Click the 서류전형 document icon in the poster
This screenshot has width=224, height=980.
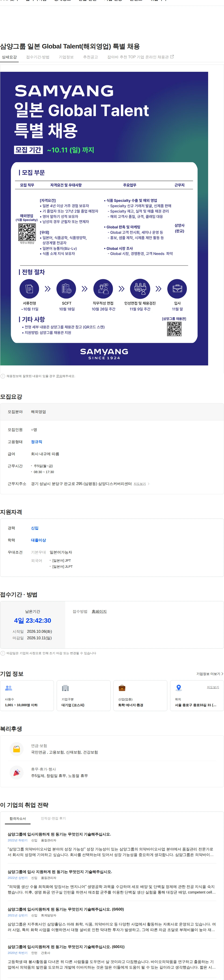tap(29, 289)
